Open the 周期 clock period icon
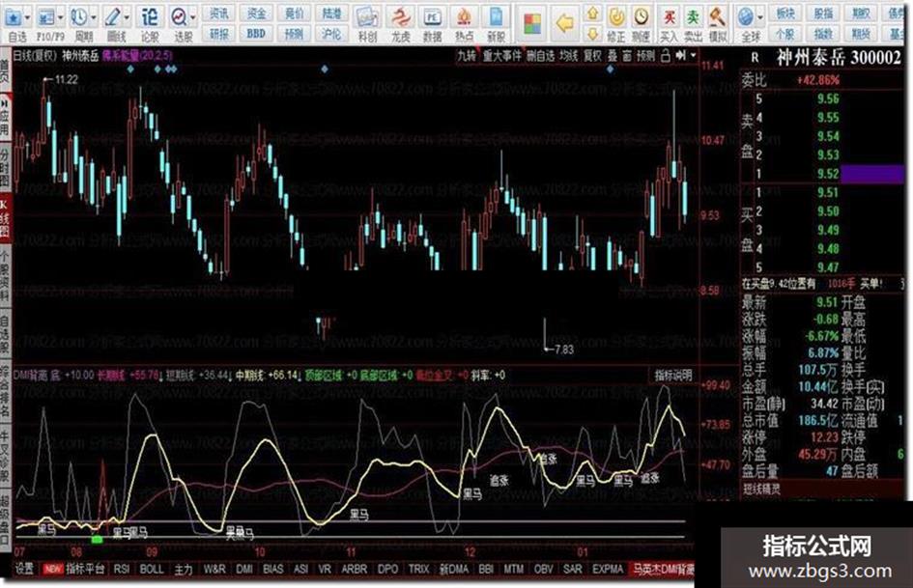 [x=79, y=17]
